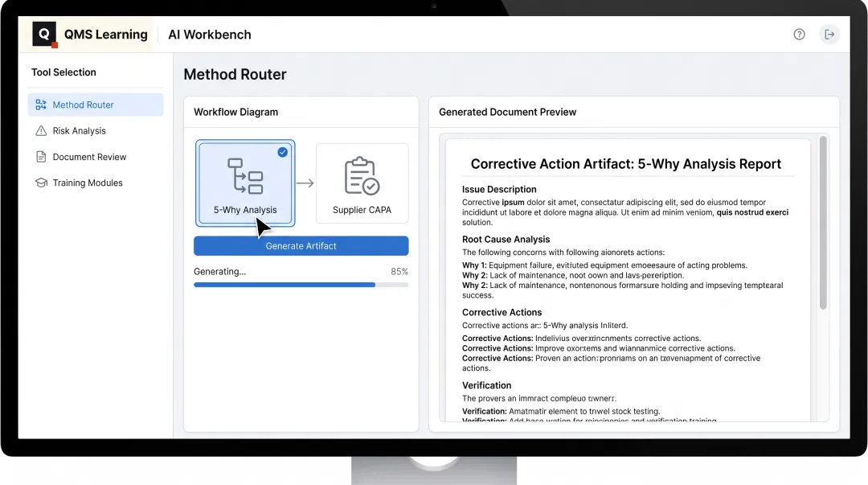Click the QMS Learning Q logo
This screenshot has width=868, height=485.
(44, 35)
